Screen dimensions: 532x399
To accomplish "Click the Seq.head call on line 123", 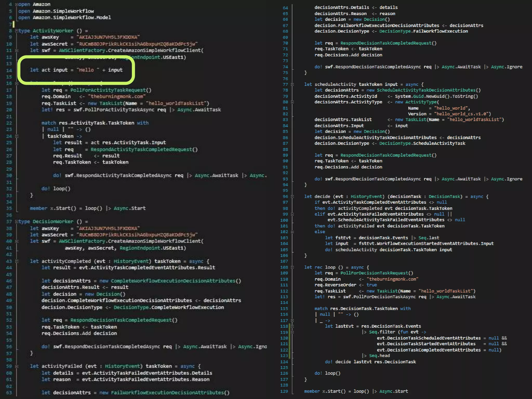I will (x=379, y=356).
